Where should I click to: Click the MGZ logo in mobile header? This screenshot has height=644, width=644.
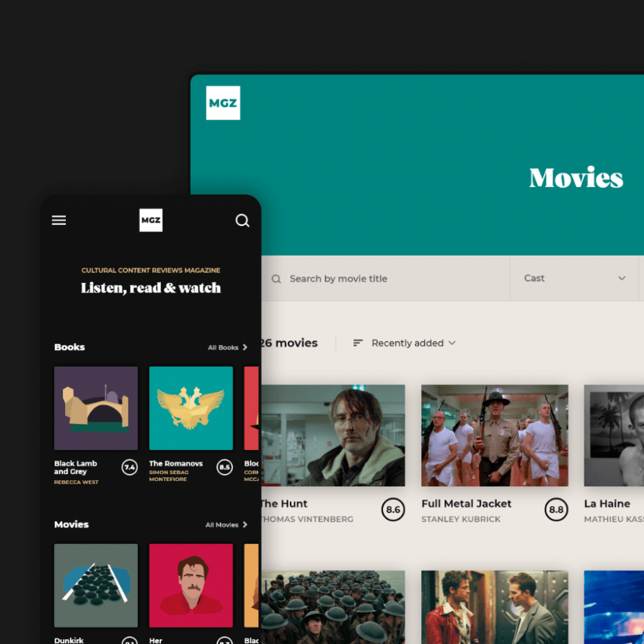150,220
